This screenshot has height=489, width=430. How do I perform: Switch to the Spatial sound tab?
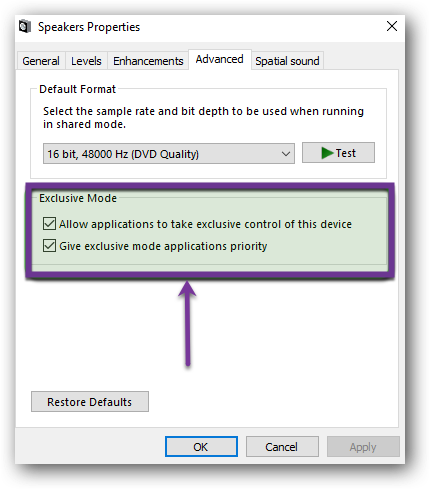pos(287,61)
